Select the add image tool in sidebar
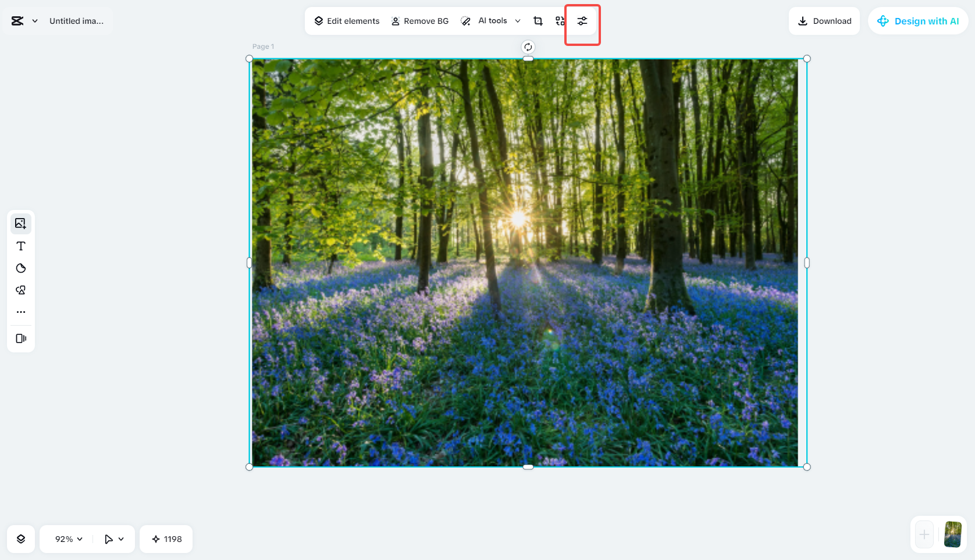Viewport: 975px width, 560px height. coord(21,223)
